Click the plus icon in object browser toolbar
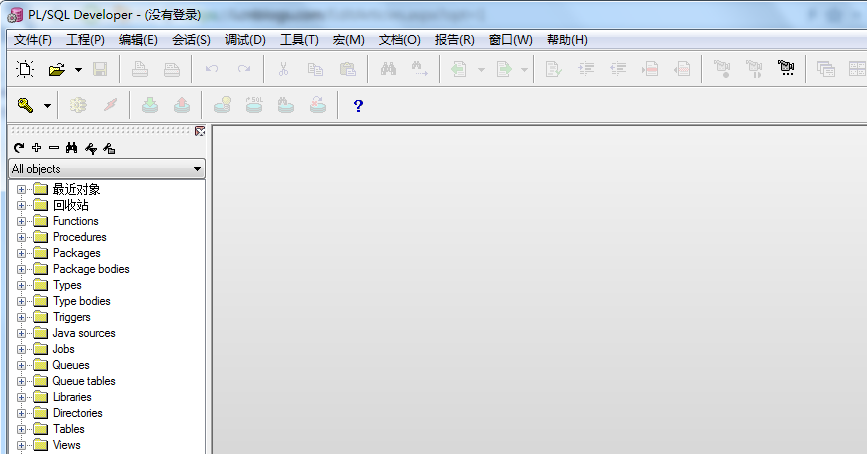The width and height of the screenshot is (867, 454). tap(36, 148)
